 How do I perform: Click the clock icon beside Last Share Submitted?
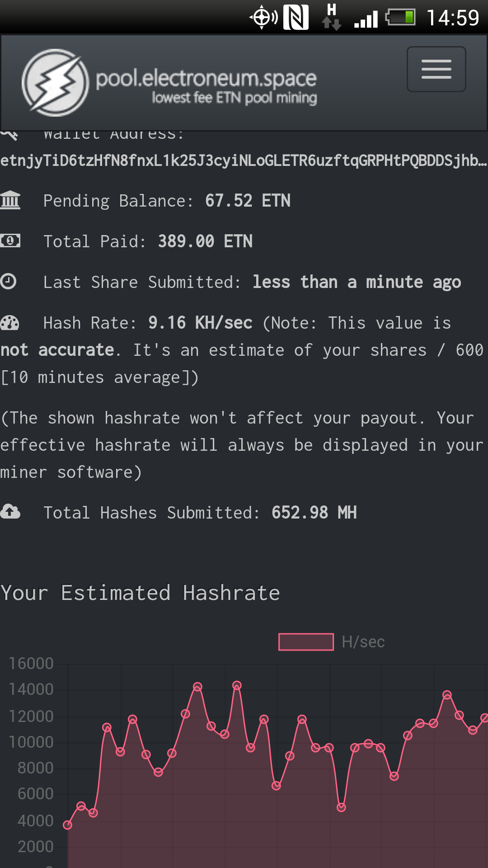9,281
